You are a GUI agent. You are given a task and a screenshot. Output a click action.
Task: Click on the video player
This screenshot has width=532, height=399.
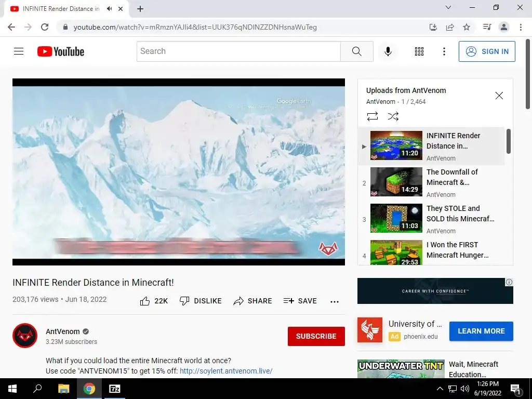click(179, 172)
